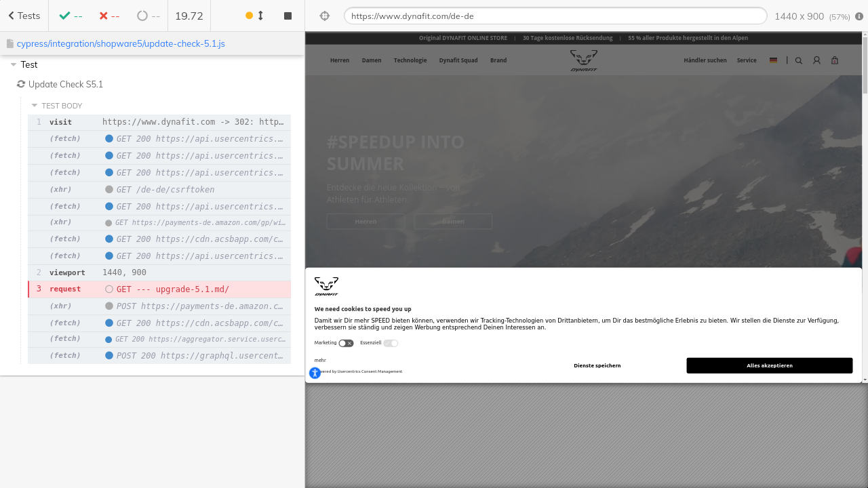Image resolution: width=868 pixels, height=488 pixels.
Task: Open the site search magnifier icon
Action: tap(799, 60)
